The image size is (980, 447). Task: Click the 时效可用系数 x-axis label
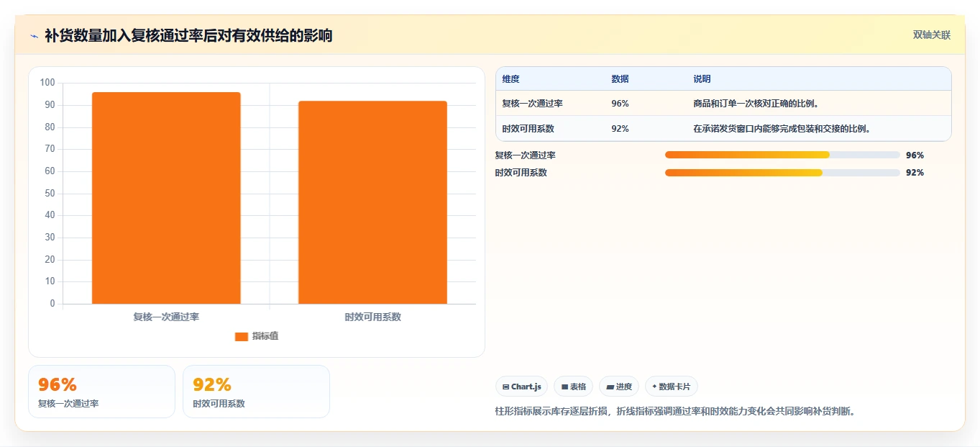click(x=372, y=317)
